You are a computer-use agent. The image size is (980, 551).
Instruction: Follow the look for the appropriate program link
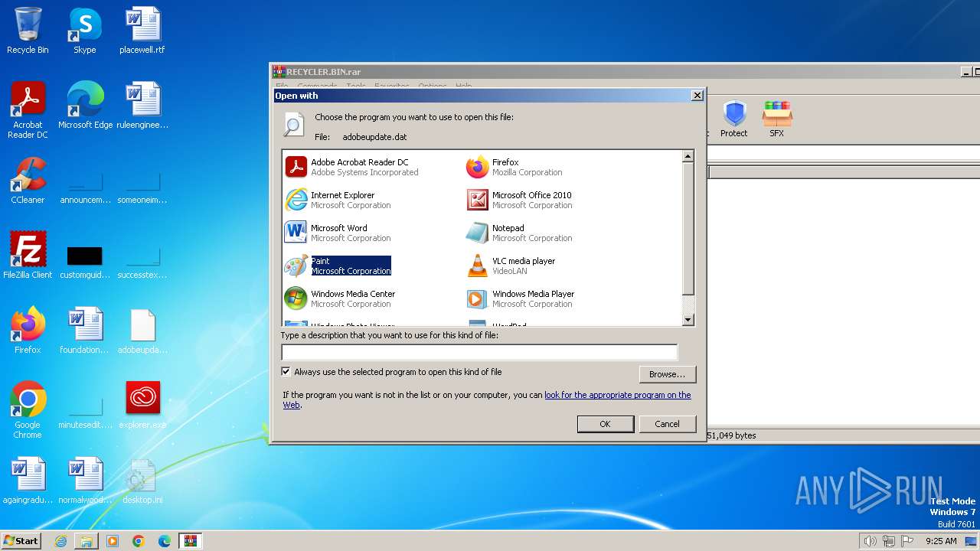pos(617,395)
